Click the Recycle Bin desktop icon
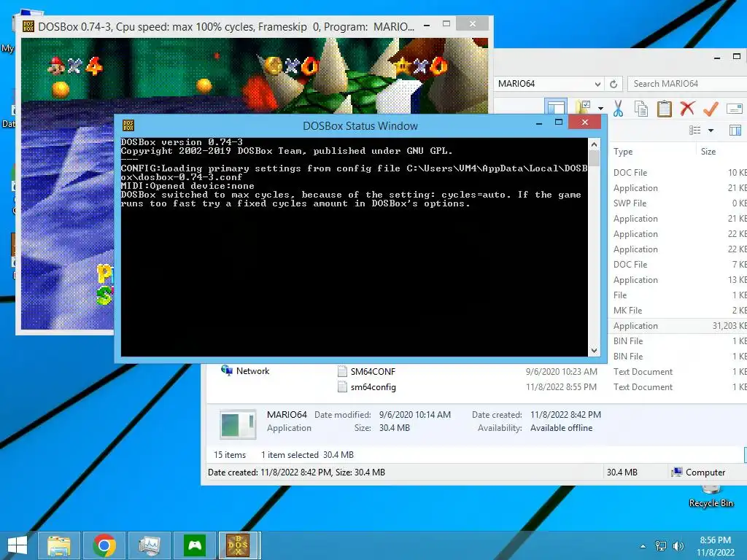 711,497
